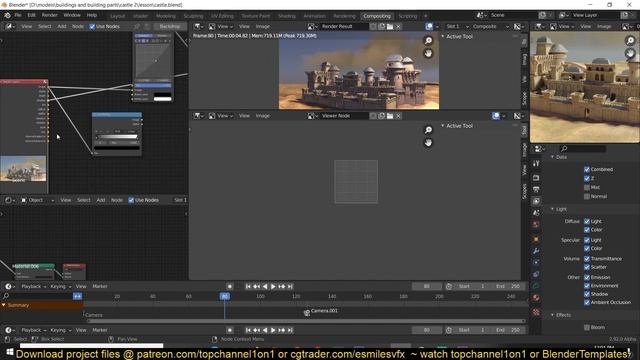Screen dimensions: 640x360
Task: Enable the Bloom checkbox under Effects
Action: tap(587, 327)
